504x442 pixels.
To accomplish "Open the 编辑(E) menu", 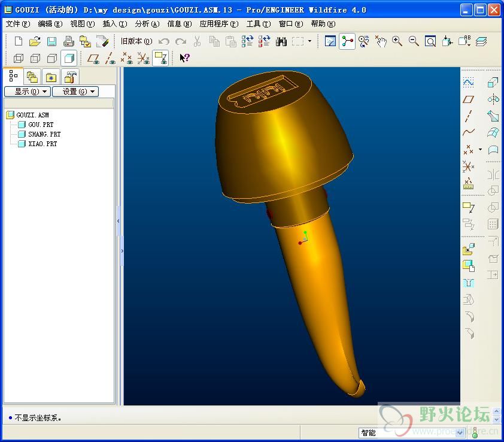I will [x=50, y=24].
